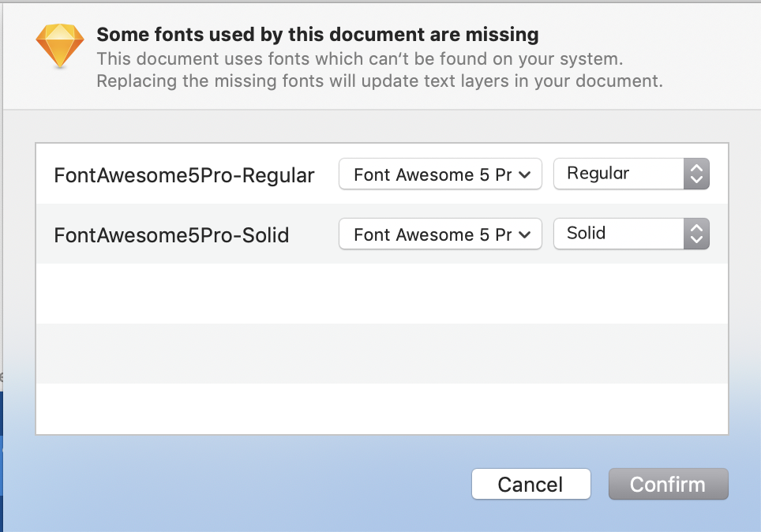Screen dimensions: 761x532
Task: Click the 'This document uses fonts' description line
Action: point(360,58)
